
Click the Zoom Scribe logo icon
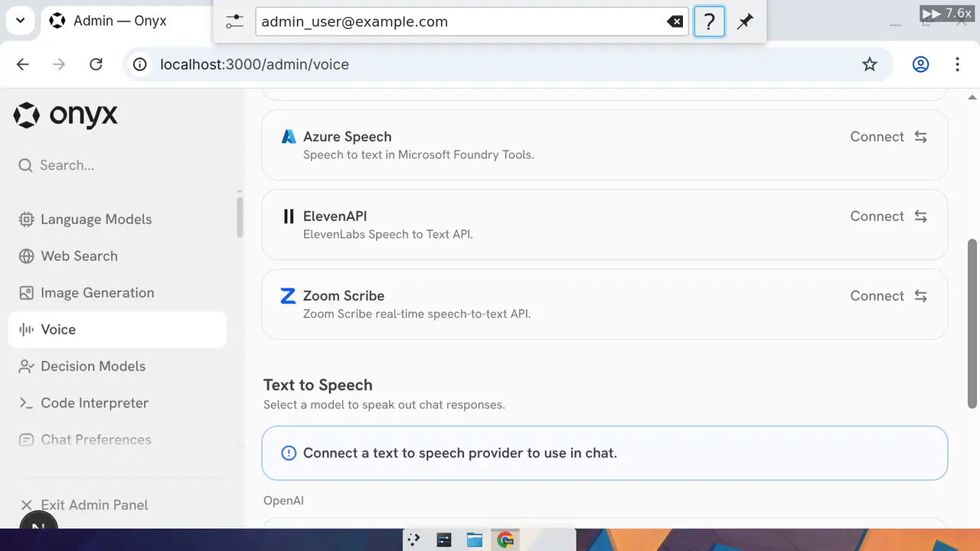pyautogui.click(x=289, y=295)
